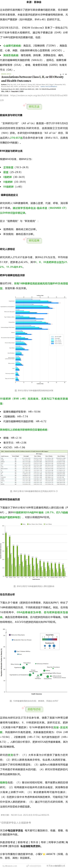Select the '肥胖与健康结局的关联' heading
Image resolution: width=68 pixels, height=868 pixels.
point(12,275)
